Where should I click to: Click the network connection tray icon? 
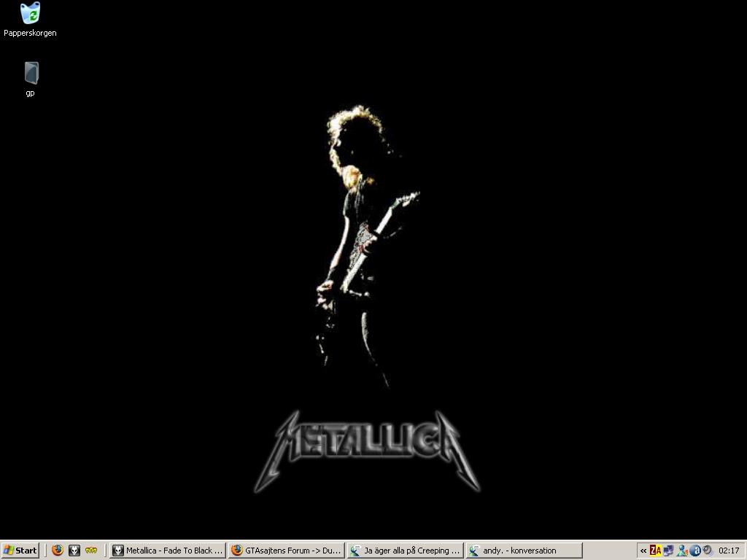(x=668, y=551)
